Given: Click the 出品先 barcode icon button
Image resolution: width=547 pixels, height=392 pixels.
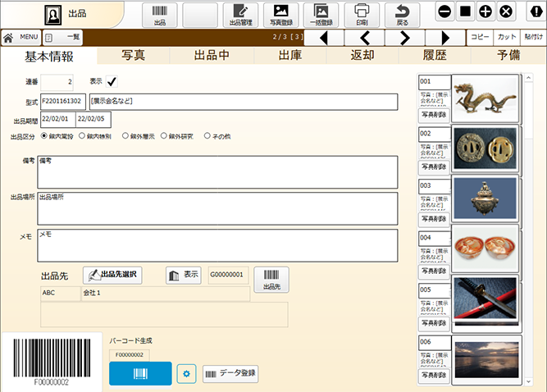Looking at the screenshot, I should point(271,280).
